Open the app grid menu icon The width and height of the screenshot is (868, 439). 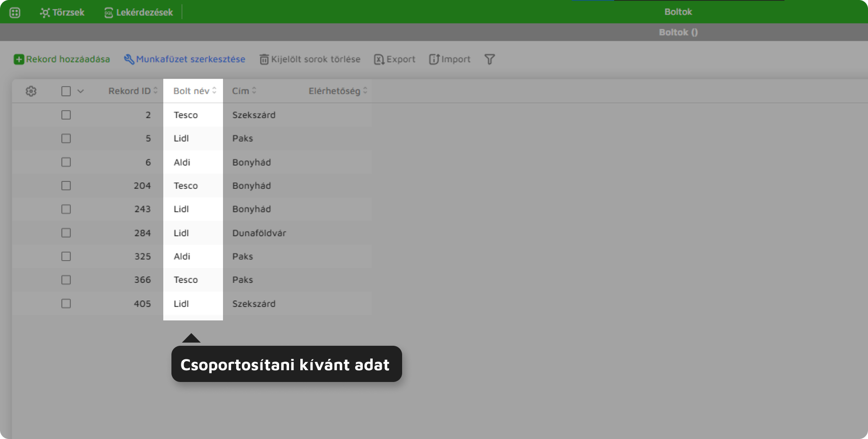click(15, 13)
